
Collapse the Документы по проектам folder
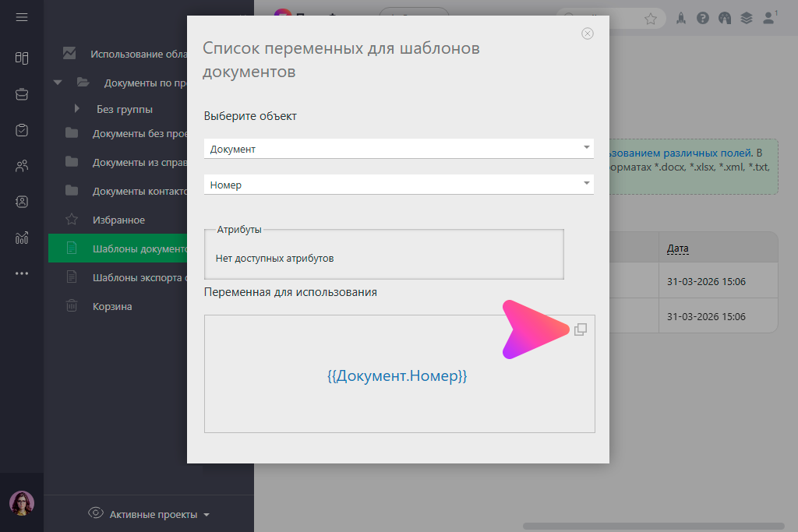click(57, 83)
